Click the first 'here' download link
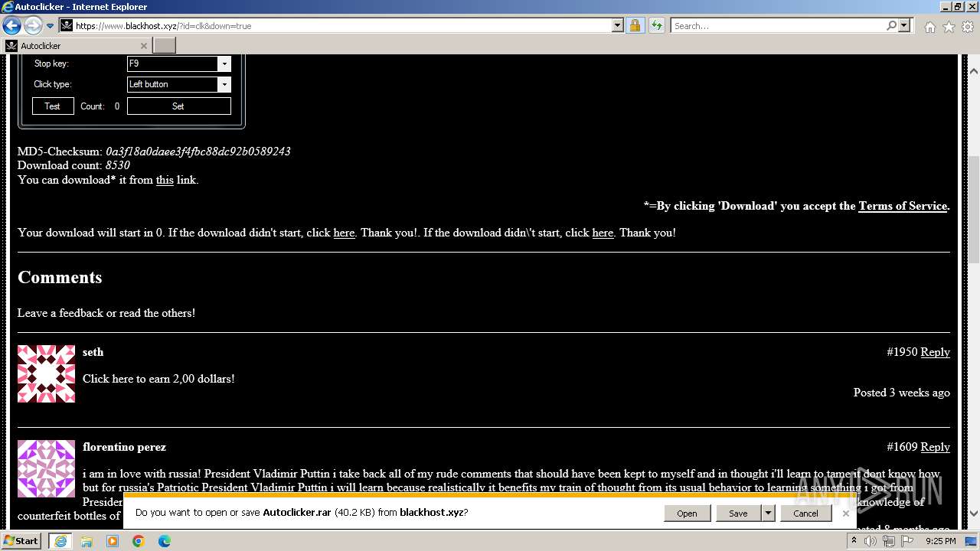Image resolution: width=980 pixels, height=551 pixels. coord(344,233)
